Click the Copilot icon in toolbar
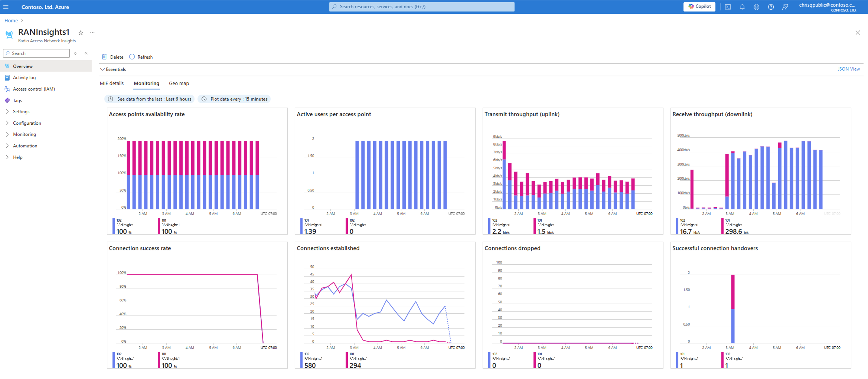The width and height of the screenshot is (868, 379). click(699, 6)
